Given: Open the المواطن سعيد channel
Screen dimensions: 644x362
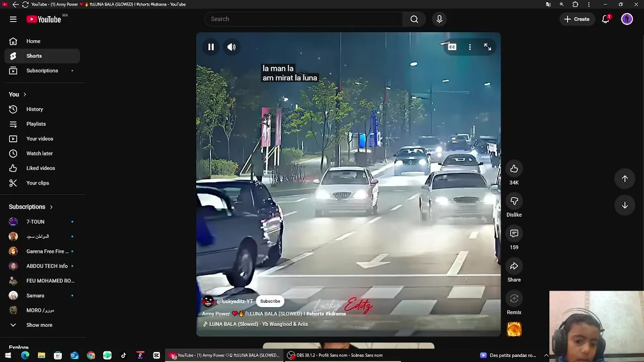Looking at the screenshot, I should (42, 236).
